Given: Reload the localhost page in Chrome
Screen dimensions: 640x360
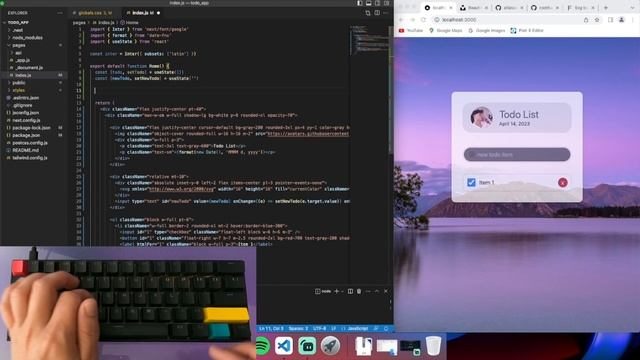Looking at the screenshot, I should click(423, 20).
